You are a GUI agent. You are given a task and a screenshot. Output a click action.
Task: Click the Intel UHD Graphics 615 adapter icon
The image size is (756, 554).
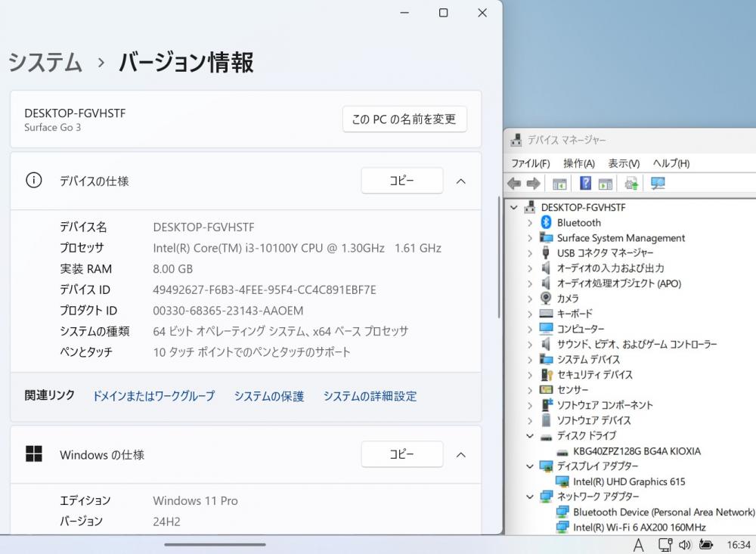click(562, 481)
